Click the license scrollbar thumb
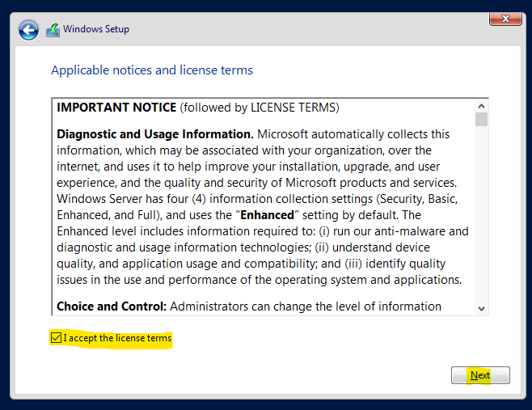This screenshot has width=532, height=410. pos(481,119)
